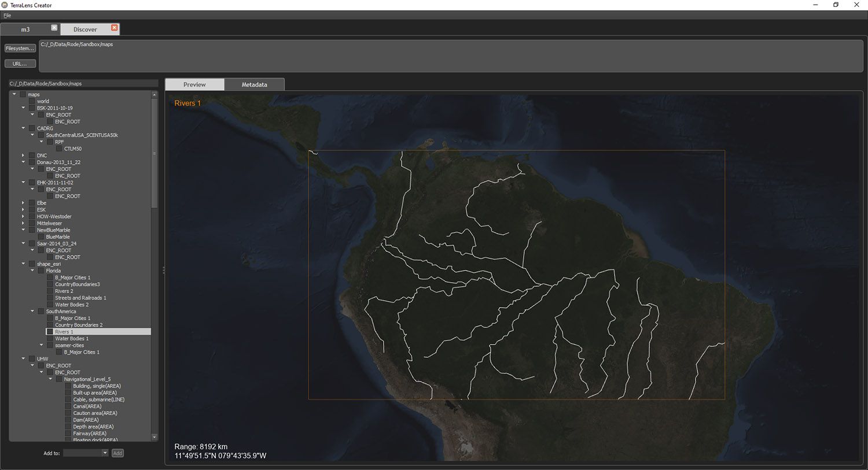Collapse the shape_esri node

(23, 264)
